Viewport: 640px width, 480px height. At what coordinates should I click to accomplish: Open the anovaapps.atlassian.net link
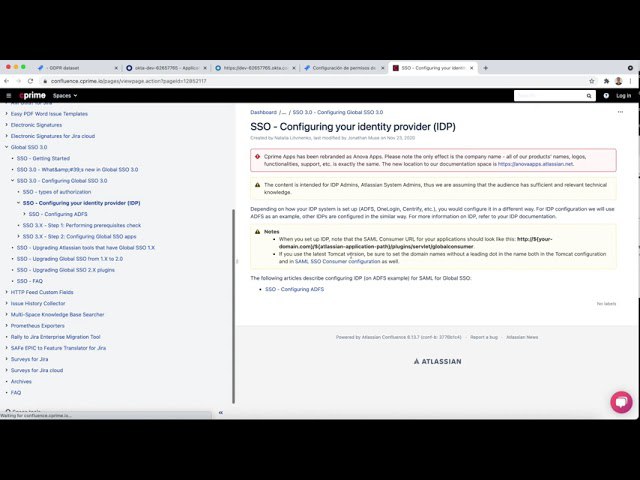(x=536, y=164)
